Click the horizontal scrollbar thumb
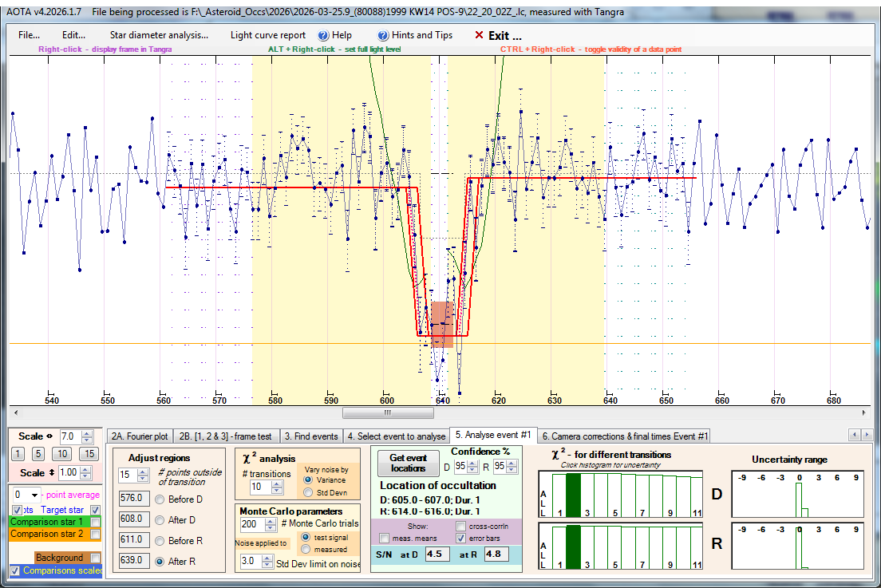Image resolution: width=881 pixels, height=588 pixels. (x=388, y=412)
